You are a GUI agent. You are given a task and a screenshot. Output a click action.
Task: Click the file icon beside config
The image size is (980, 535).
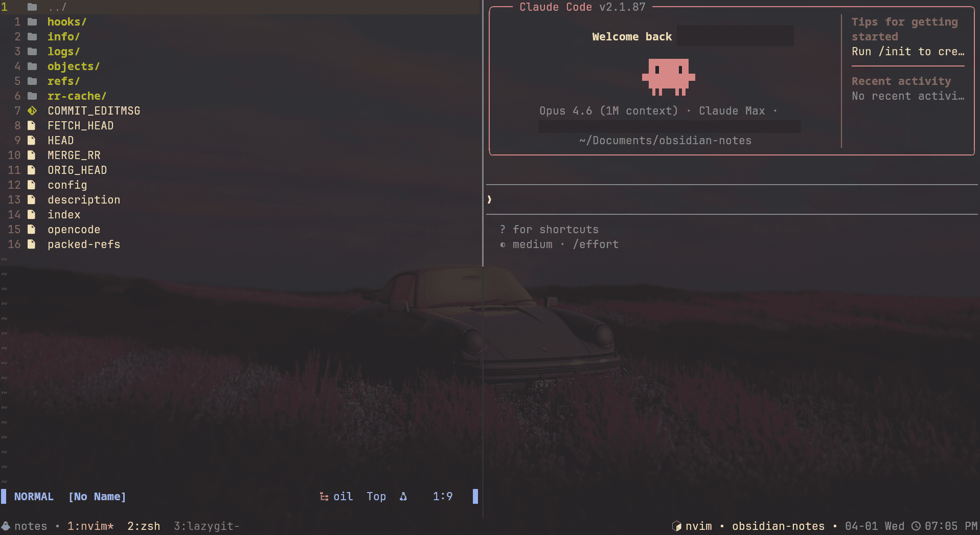click(x=32, y=185)
